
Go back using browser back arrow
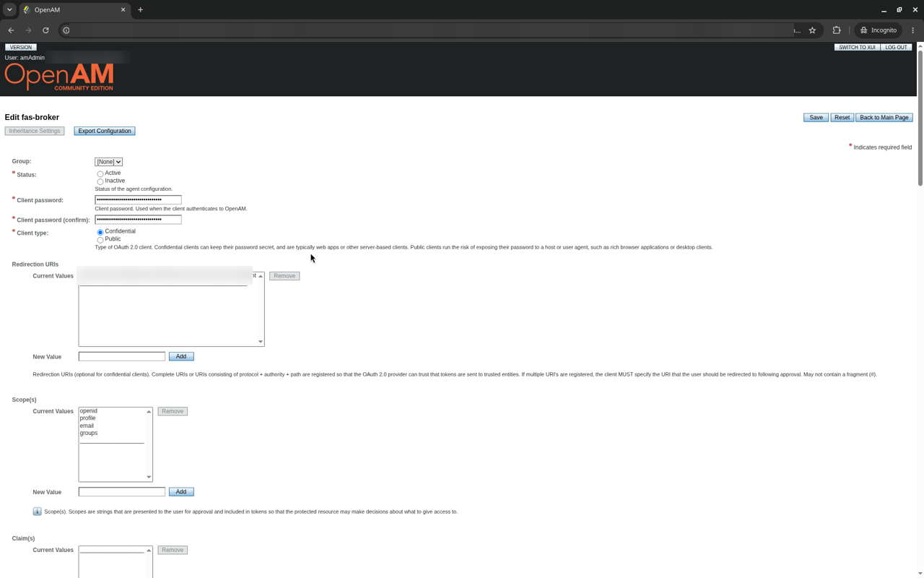click(11, 30)
